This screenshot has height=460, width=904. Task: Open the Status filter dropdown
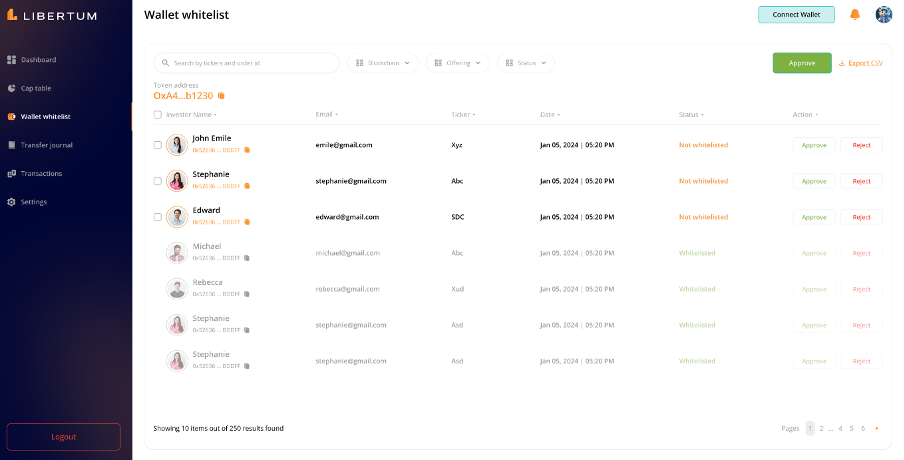coord(525,63)
